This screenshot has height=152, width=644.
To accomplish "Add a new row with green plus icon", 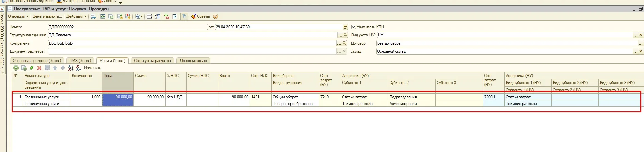I will click(x=16, y=68).
